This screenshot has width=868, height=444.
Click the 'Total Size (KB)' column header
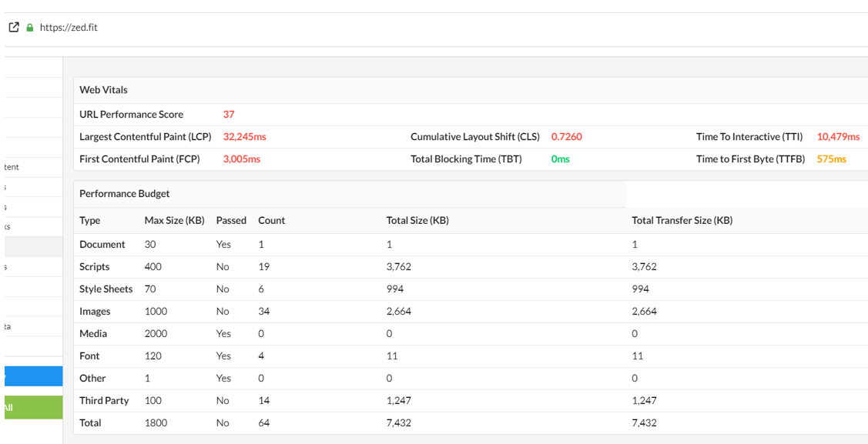click(x=417, y=221)
